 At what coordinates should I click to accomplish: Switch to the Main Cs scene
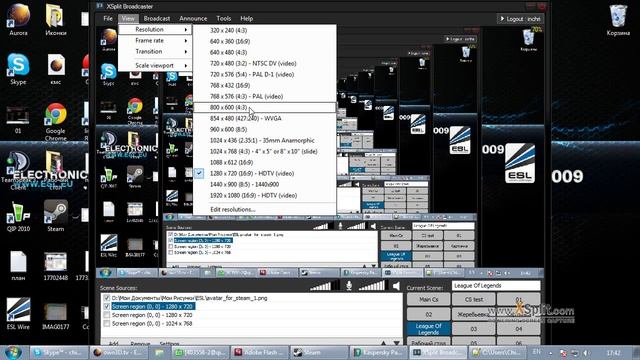point(429,299)
